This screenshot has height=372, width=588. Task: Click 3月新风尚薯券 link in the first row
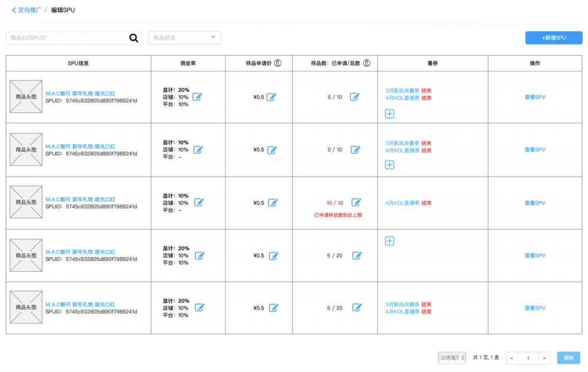pos(402,91)
